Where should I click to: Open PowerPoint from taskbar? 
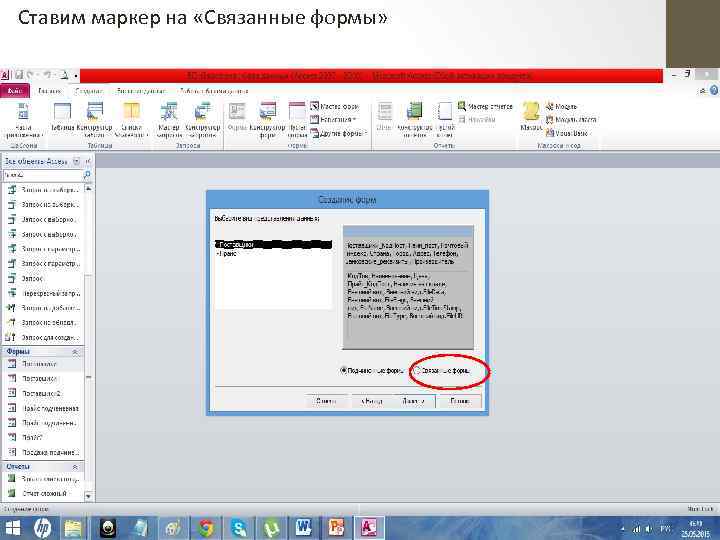[x=336, y=528]
